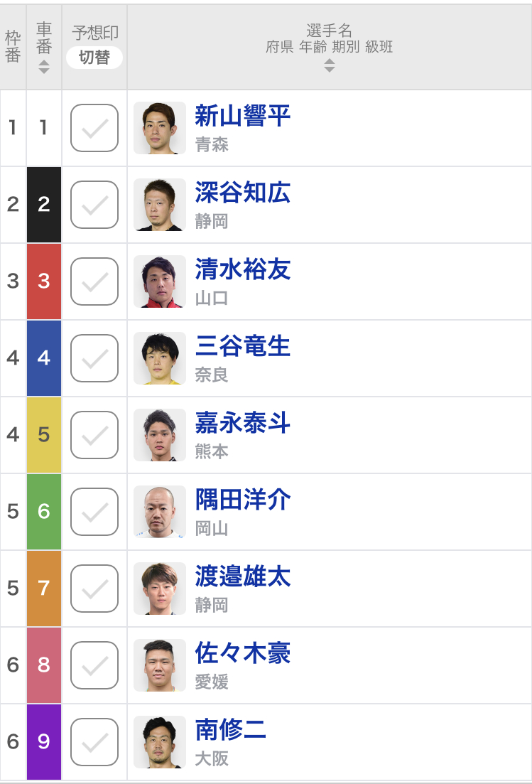Select the purple number 9 color cell
This screenshot has width=532, height=784.
coord(44,742)
